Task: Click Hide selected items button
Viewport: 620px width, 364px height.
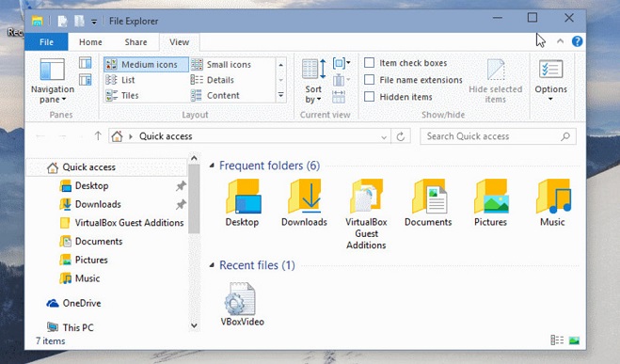Action: tap(496, 82)
